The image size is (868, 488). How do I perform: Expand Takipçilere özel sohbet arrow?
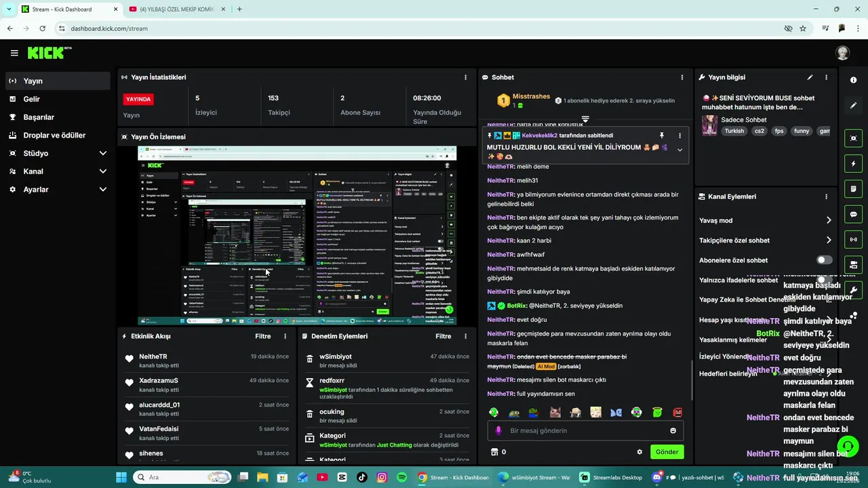[828, 240]
